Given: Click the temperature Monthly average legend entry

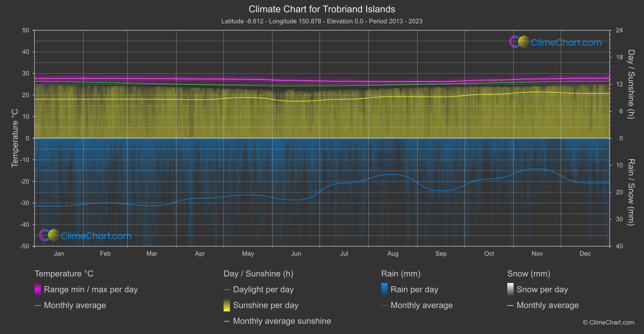Looking at the screenshot, I should [70, 305].
